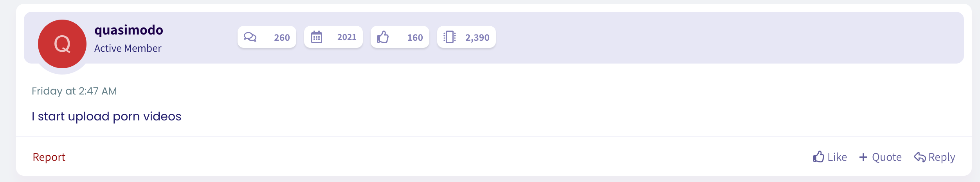Click the red Q avatar of quasimodo

point(62,44)
